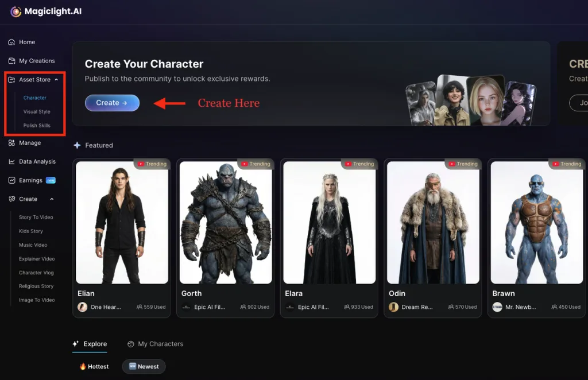The image size is (588, 380).
Task: Click the Data Analysis chart icon
Action: pyautogui.click(x=11, y=161)
